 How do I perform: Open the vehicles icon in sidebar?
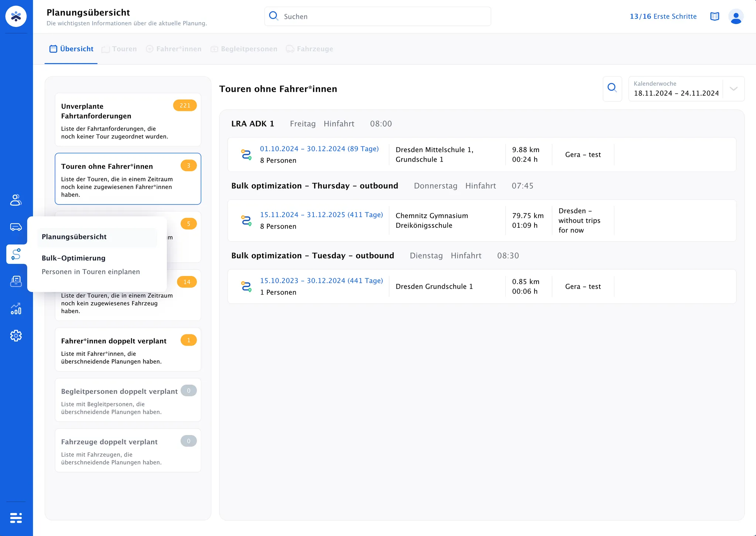[x=16, y=227]
